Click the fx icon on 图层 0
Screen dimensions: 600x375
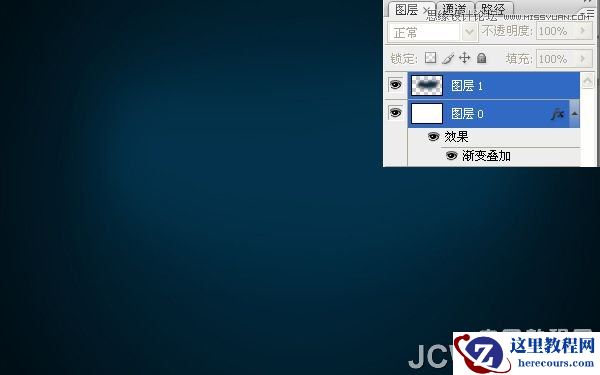point(558,114)
